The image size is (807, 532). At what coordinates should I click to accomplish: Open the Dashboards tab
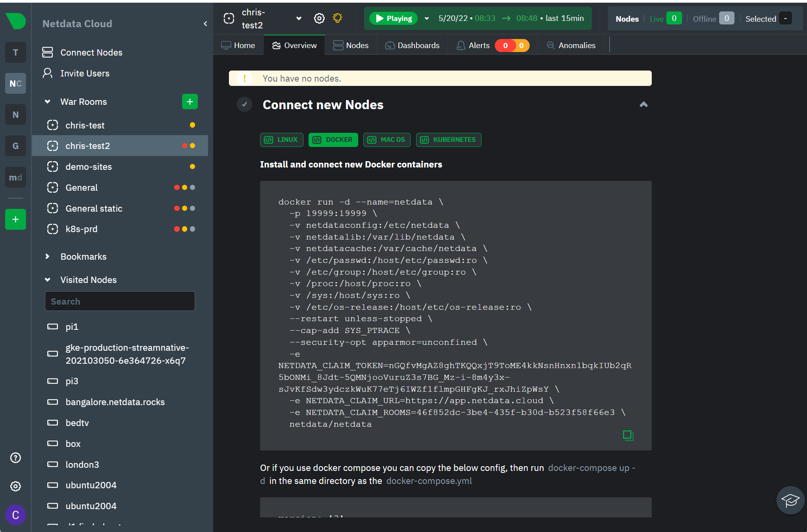[x=412, y=45]
